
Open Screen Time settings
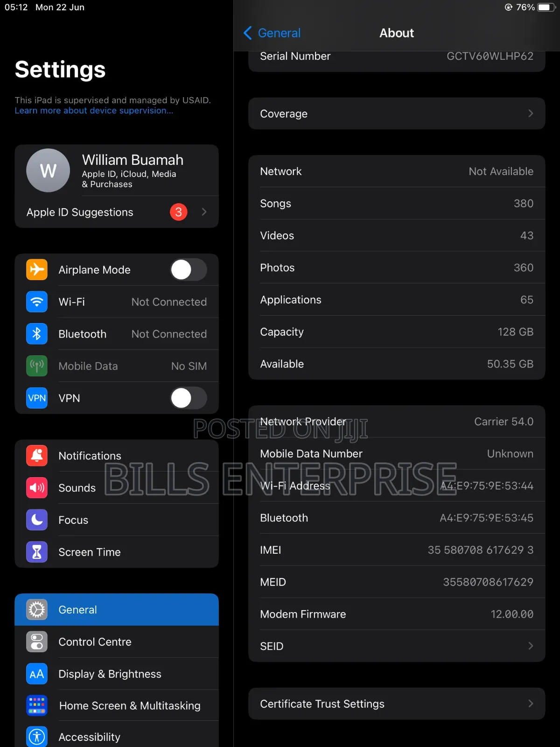click(x=117, y=552)
